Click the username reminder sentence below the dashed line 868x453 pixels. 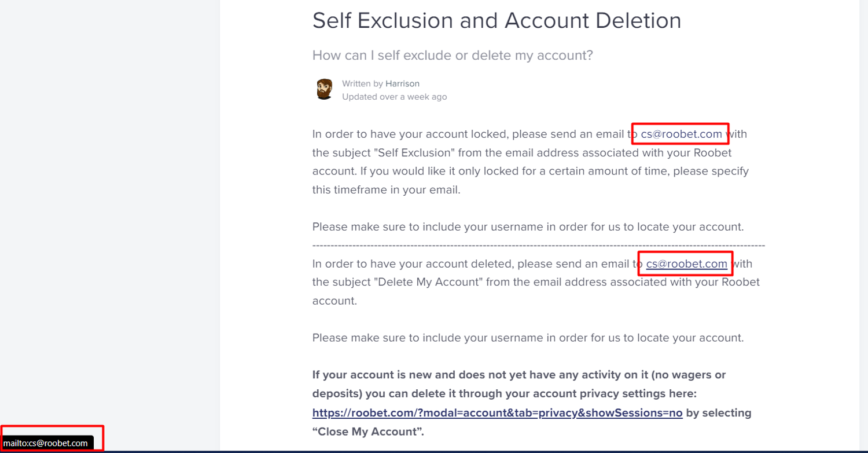click(528, 338)
